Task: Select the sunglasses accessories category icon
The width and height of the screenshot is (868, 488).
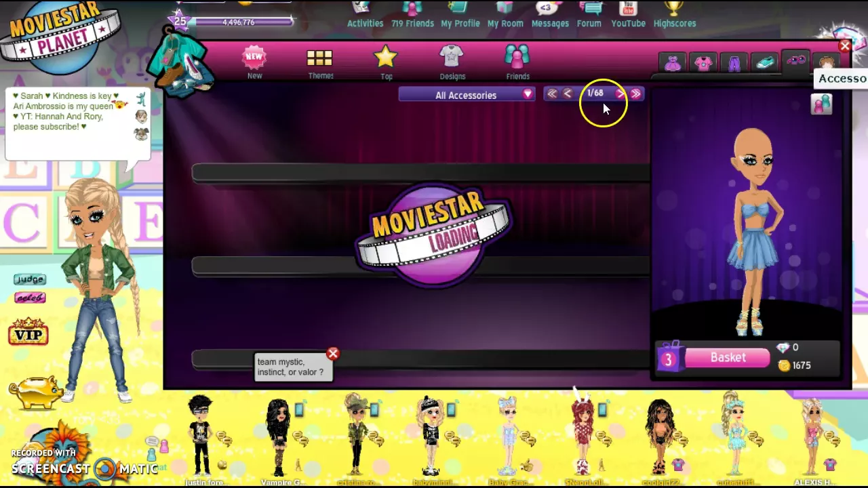Action: coord(795,61)
